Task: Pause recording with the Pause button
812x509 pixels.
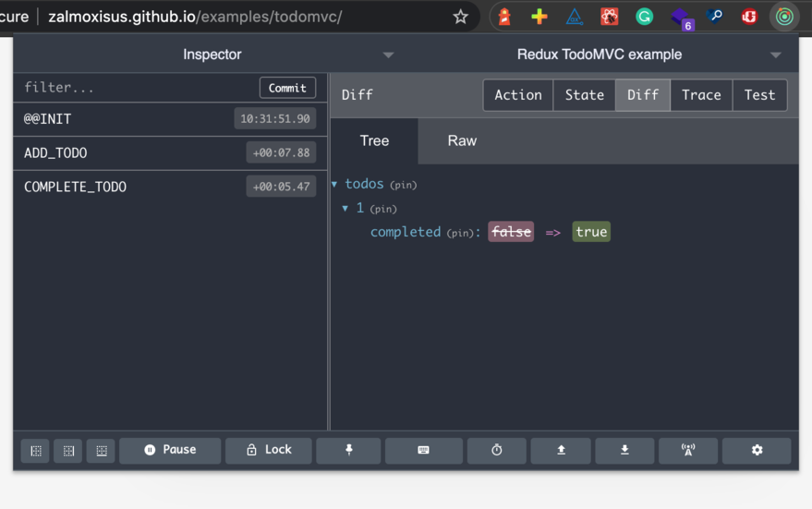Action: pos(170,450)
